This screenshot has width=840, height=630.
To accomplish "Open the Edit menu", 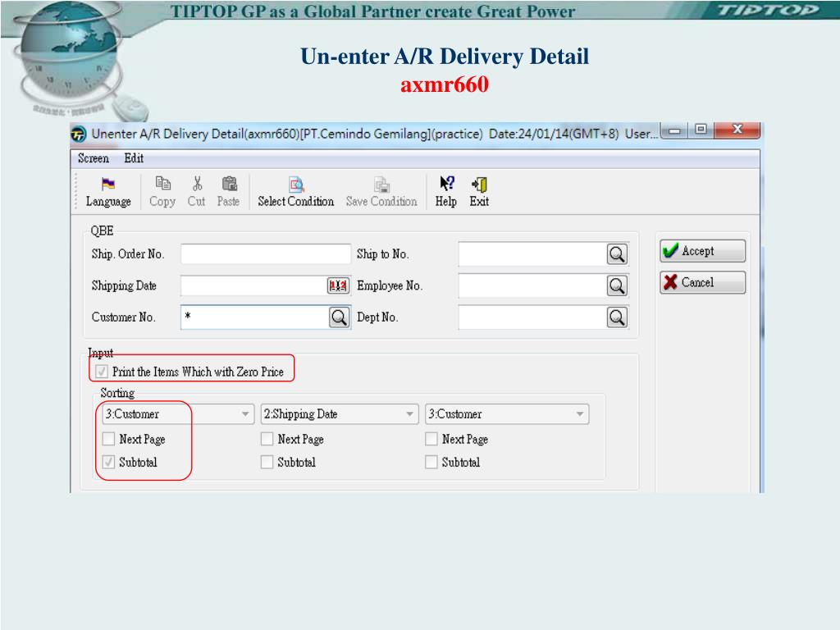I will 134,158.
